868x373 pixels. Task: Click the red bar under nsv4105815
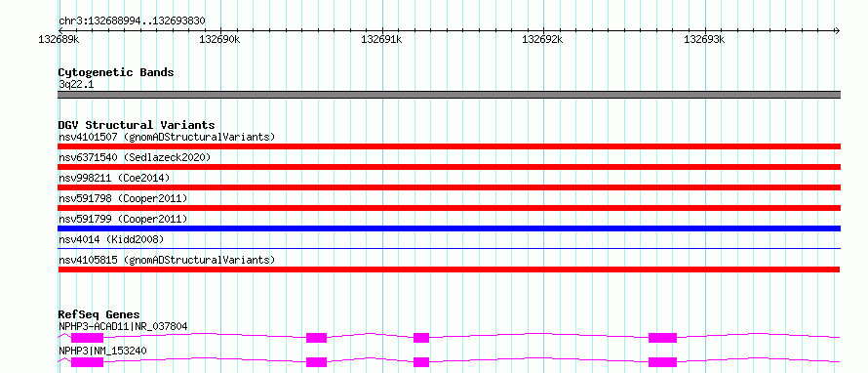[449, 269]
